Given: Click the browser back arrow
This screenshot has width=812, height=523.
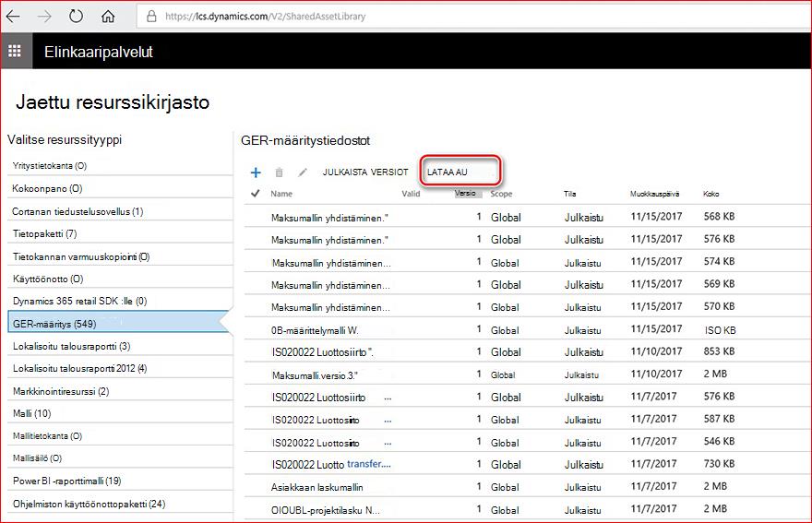Looking at the screenshot, I should [13, 16].
